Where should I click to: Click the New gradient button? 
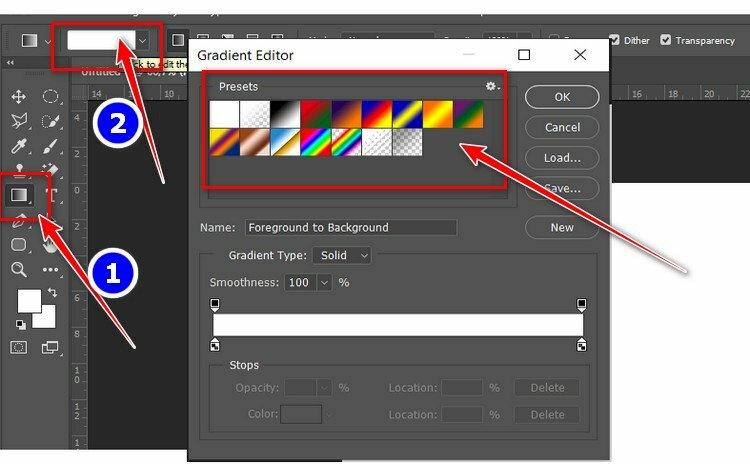tap(562, 227)
